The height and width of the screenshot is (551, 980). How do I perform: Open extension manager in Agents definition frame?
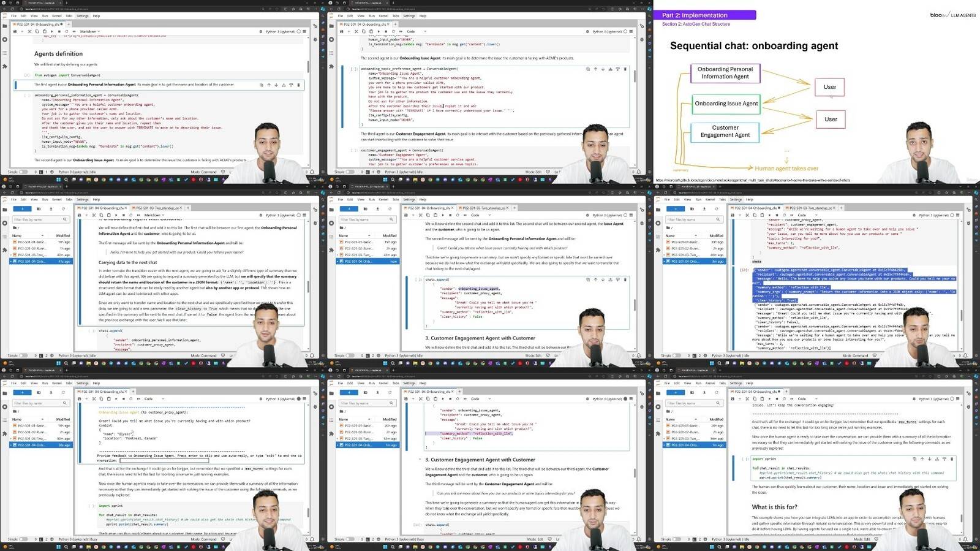(5, 66)
